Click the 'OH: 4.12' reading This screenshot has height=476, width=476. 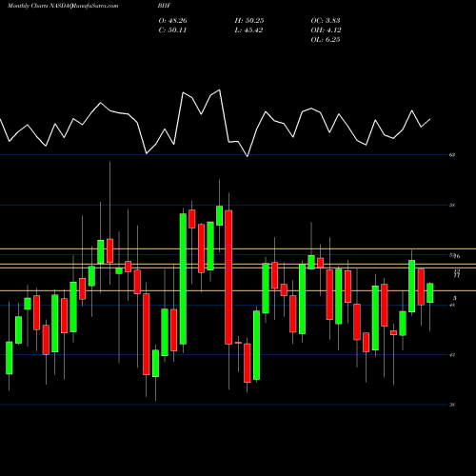(x=326, y=30)
